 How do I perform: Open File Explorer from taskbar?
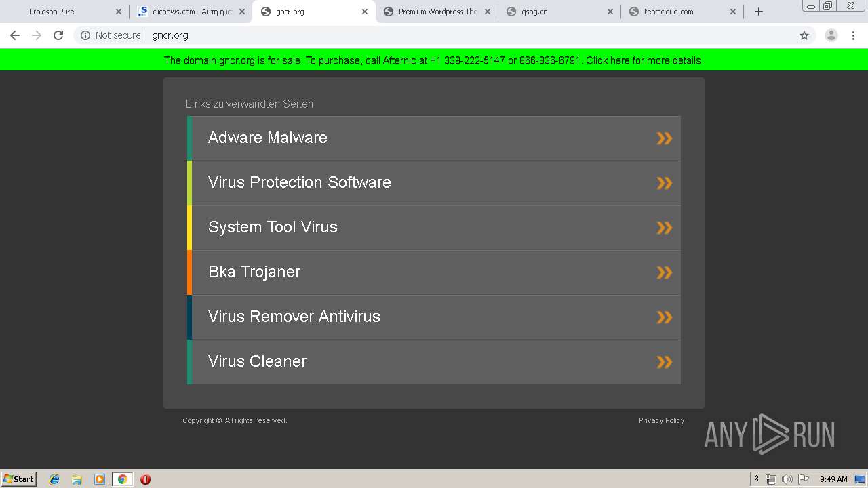77,479
